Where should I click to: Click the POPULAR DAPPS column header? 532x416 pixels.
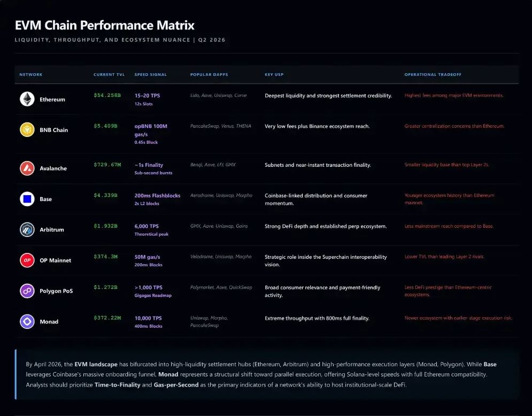[209, 74]
